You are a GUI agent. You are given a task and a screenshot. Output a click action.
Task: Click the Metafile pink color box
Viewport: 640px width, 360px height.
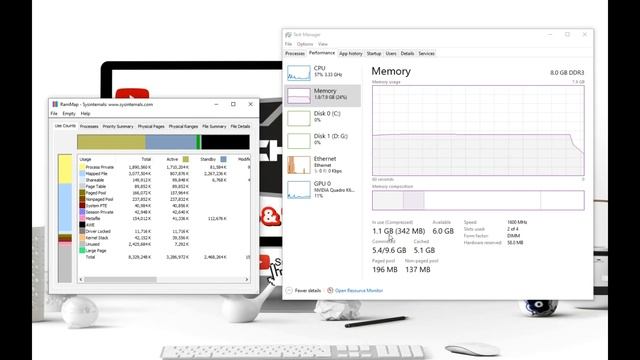click(82, 218)
